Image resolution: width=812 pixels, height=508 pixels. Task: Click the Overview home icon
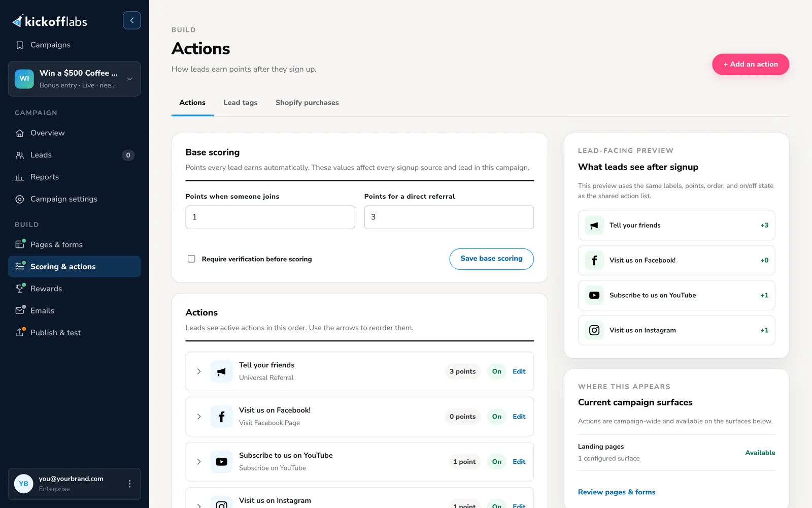coord(20,133)
